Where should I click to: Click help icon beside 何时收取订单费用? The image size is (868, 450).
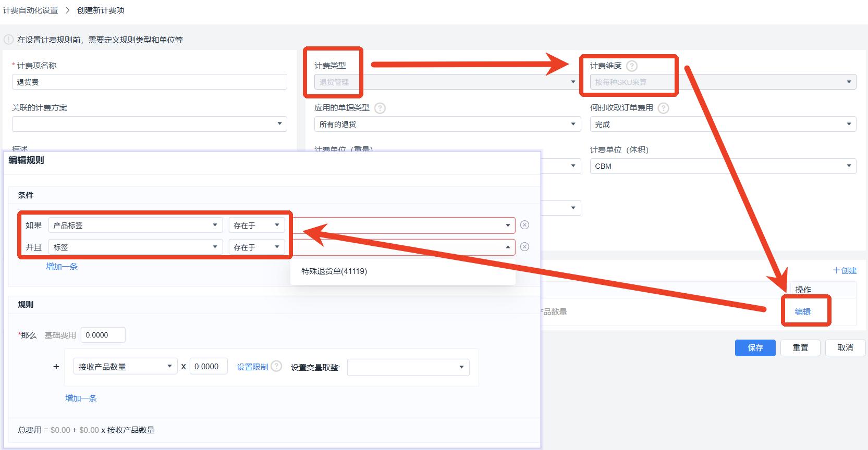point(663,108)
